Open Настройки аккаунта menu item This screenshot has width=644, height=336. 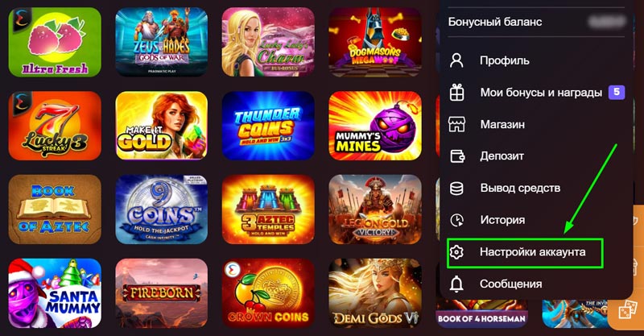tap(525, 252)
